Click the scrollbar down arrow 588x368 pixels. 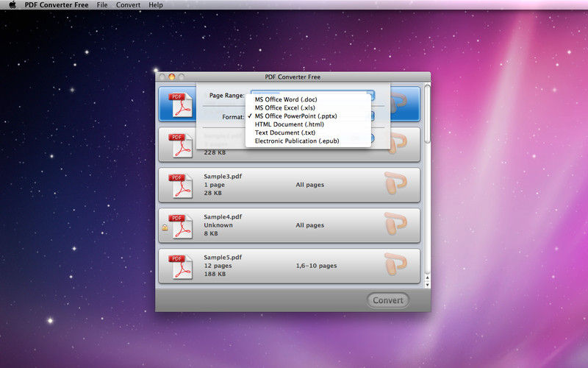pyautogui.click(x=427, y=285)
